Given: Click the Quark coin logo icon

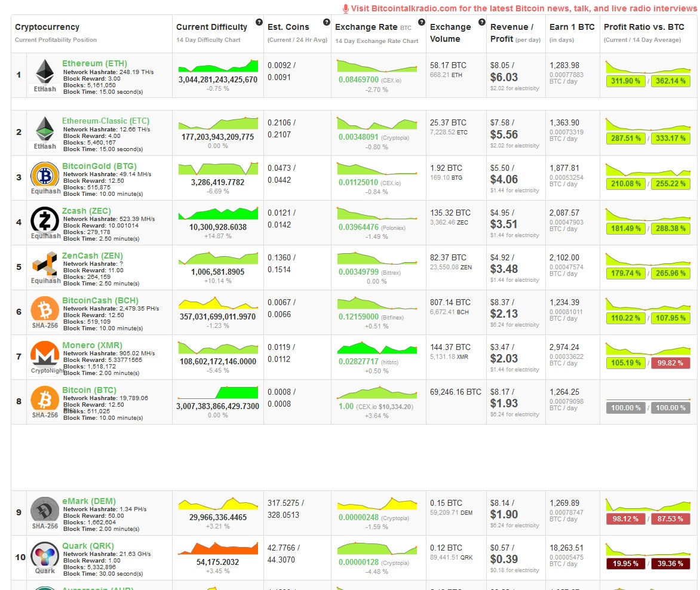Looking at the screenshot, I should 45,554.
